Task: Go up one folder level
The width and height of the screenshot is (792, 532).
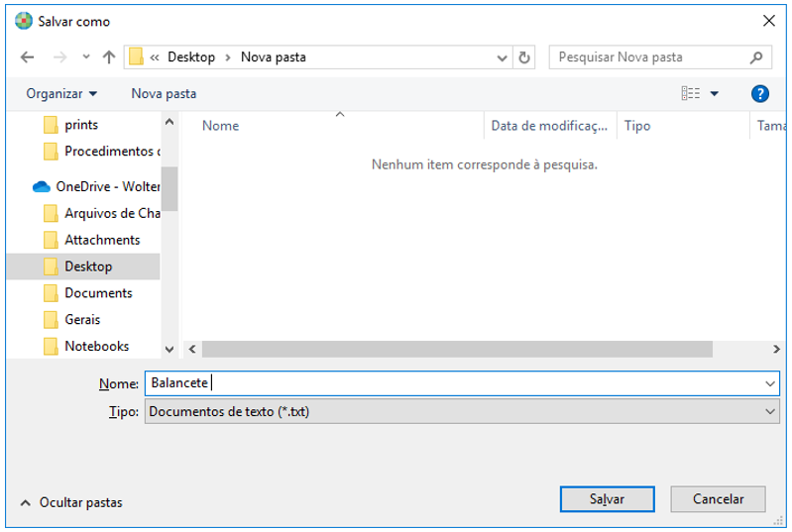Action: point(109,57)
